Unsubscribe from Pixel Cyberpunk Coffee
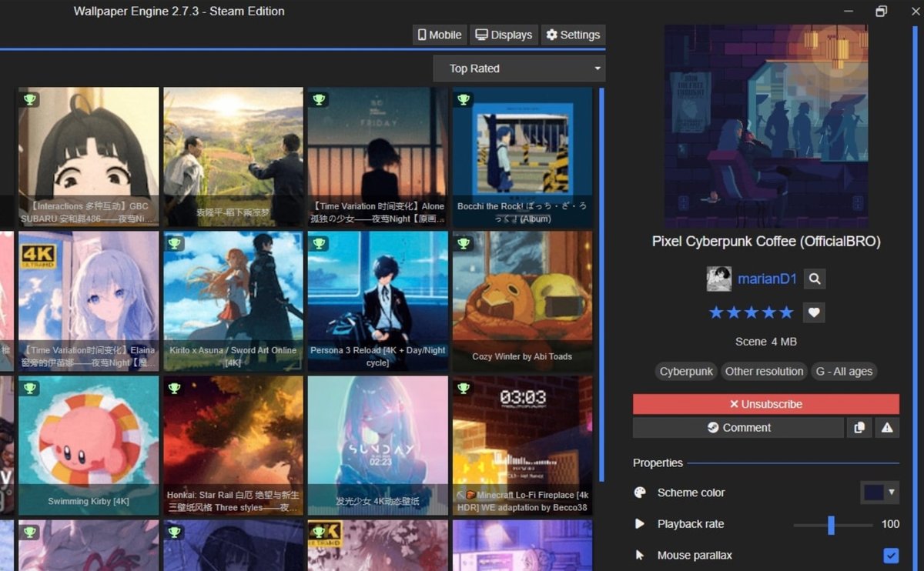 766,404
